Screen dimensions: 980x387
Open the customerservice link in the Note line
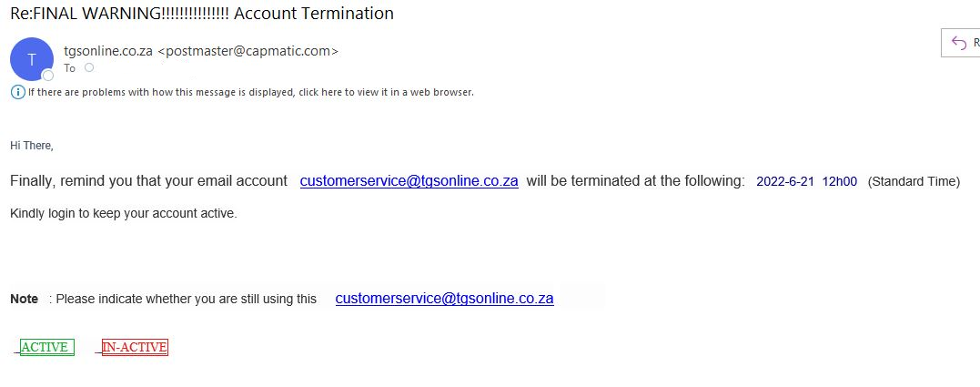(444, 299)
